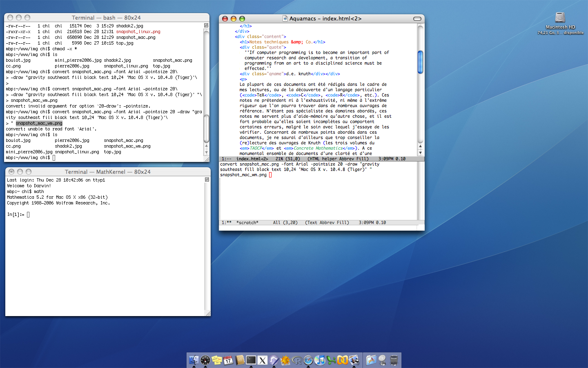Toggle the Aquamacs toolbar pill button
Viewport: 588px width, 368px height.
click(417, 19)
